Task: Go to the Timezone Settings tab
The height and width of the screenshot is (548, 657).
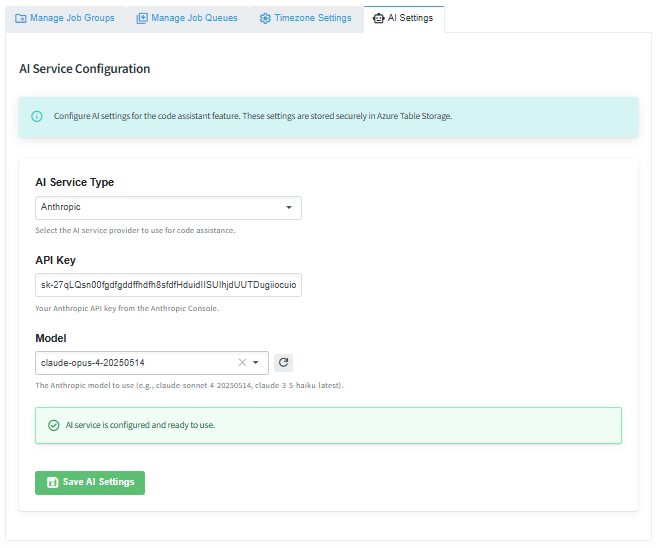Action: [312, 18]
